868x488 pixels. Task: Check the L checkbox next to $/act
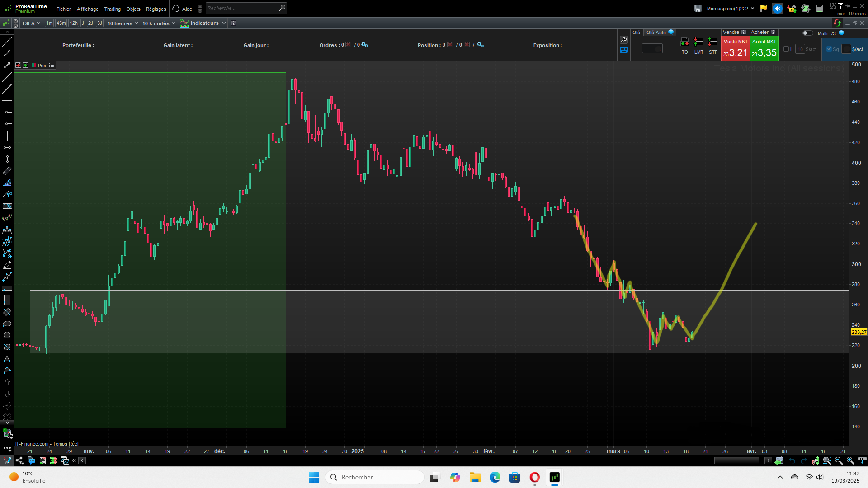[x=786, y=49]
